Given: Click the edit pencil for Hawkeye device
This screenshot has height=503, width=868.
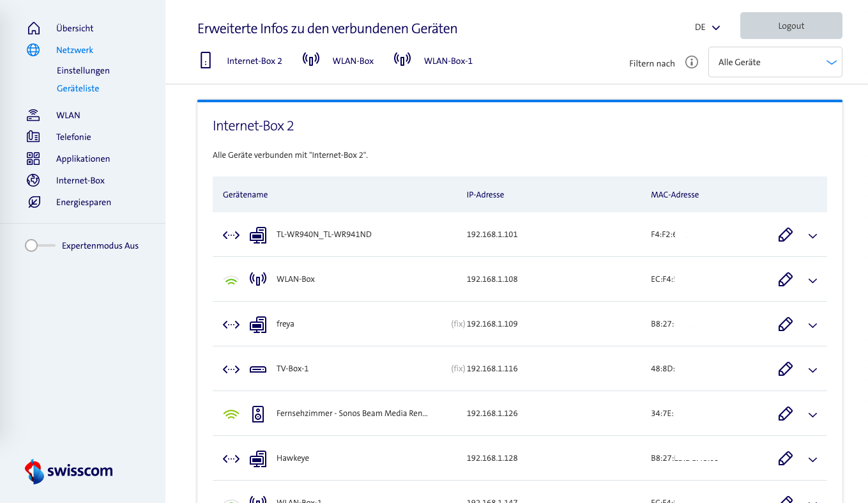Looking at the screenshot, I should [785, 458].
